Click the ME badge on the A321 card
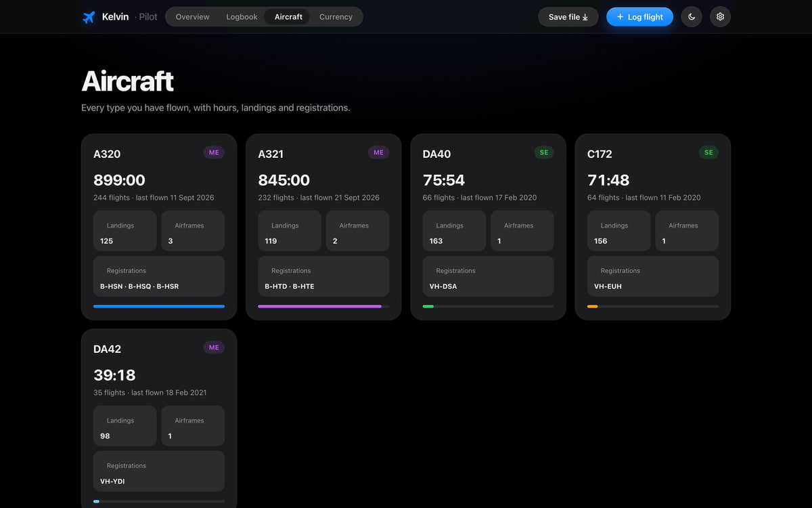Viewport: 812px width, 508px height. pyautogui.click(x=378, y=152)
